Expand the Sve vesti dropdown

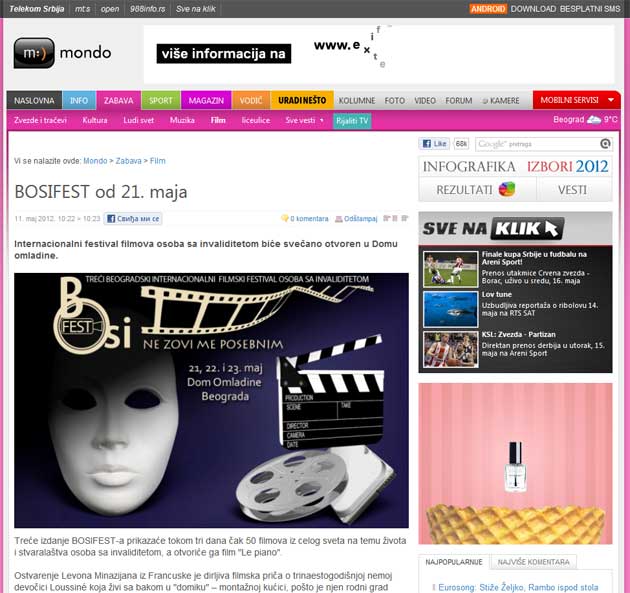pyautogui.click(x=304, y=120)
